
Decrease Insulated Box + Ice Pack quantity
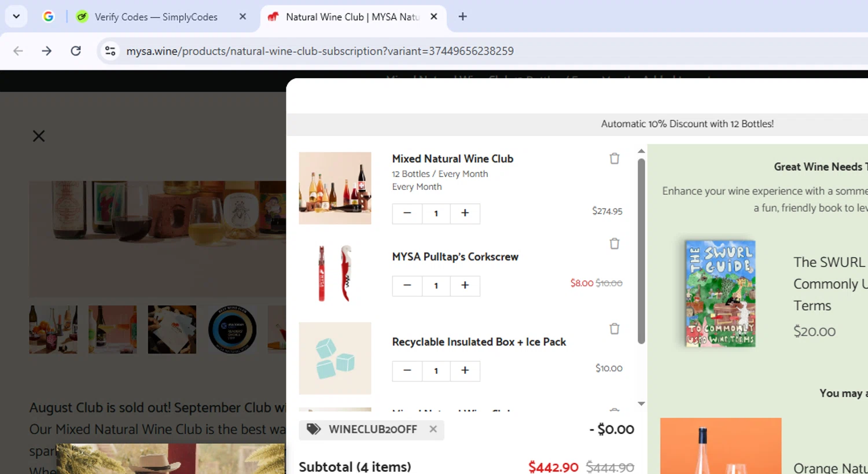click(407, 370)
